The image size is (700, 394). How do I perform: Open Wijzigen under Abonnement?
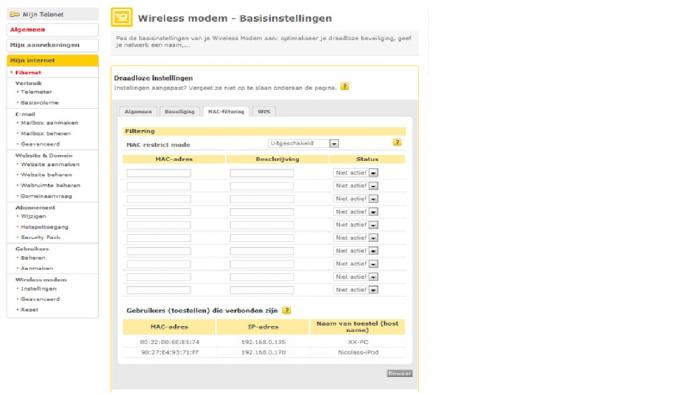(33, 216)
